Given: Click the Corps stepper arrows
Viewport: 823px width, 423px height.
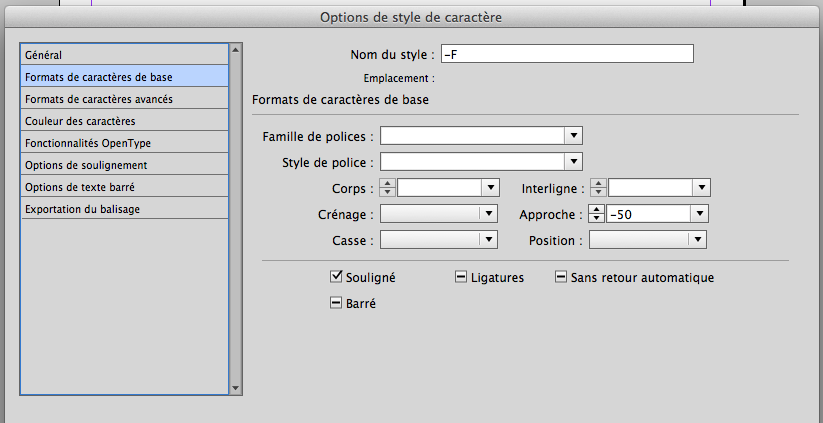Looking at the screenshot, I should point(387,187).
